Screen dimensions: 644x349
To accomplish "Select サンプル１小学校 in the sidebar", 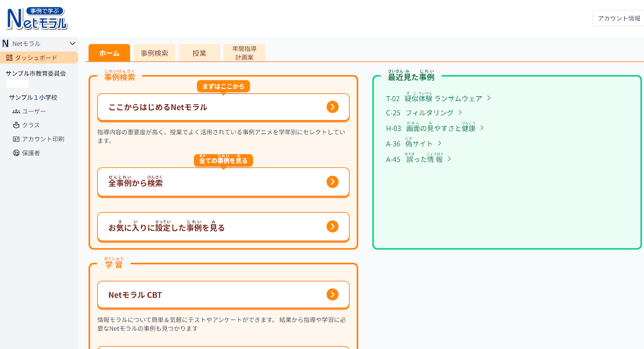I will pos(33,97).
